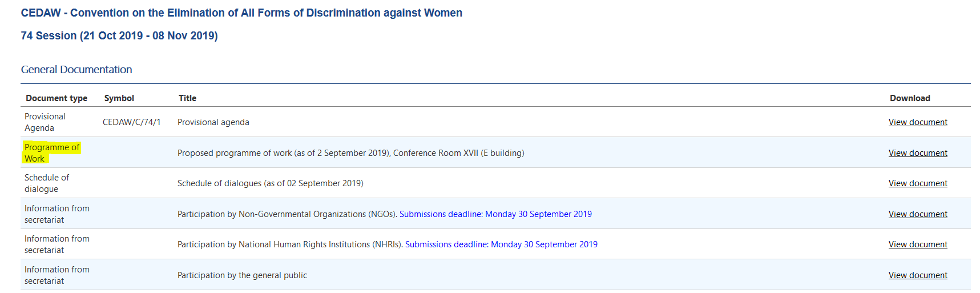The image size is (980, 293).
Task: Open View document for Proposed programme of work
Action: pos(918,153)
